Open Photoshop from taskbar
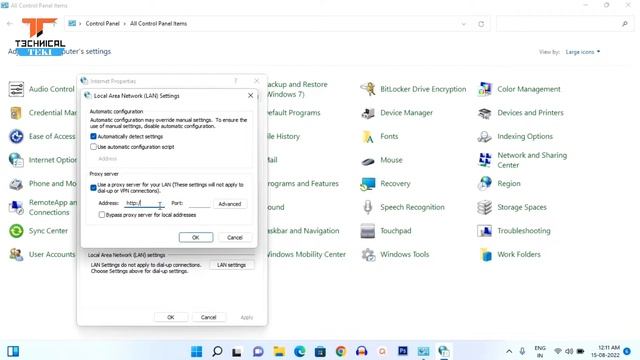640x360 pixels. (403, 351)
